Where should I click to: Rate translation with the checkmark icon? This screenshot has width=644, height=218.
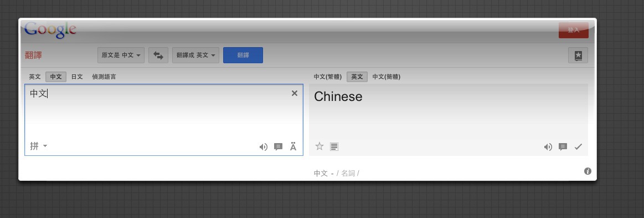point(578,147)
